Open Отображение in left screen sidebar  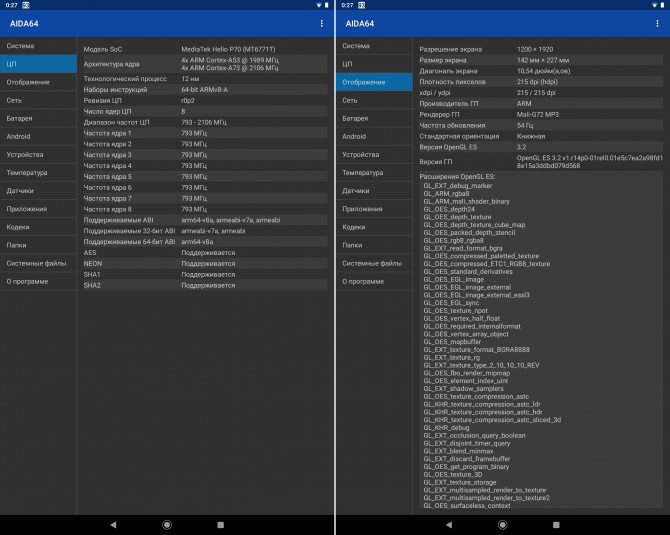(38, 82)
